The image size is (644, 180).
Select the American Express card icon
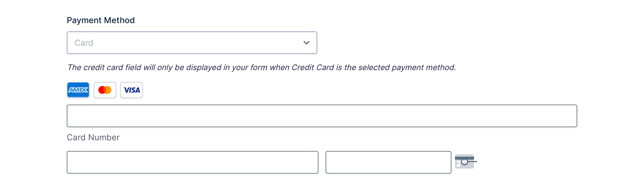click(78, 90)
